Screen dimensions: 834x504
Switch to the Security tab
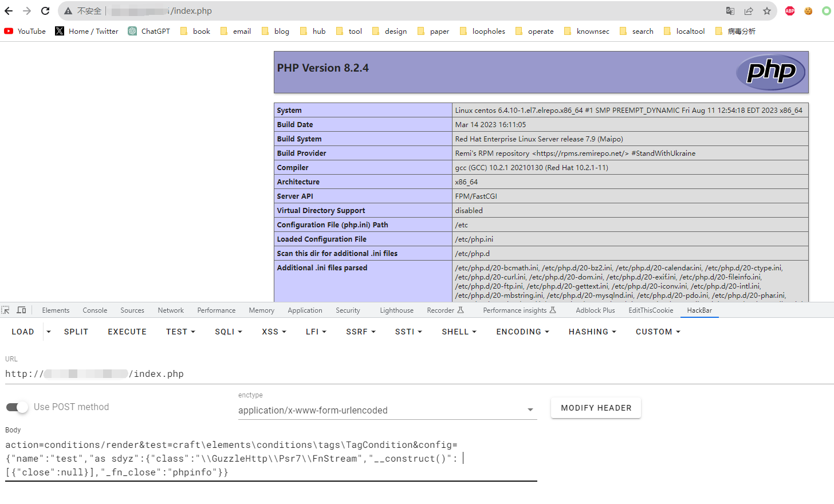point(348,310)
